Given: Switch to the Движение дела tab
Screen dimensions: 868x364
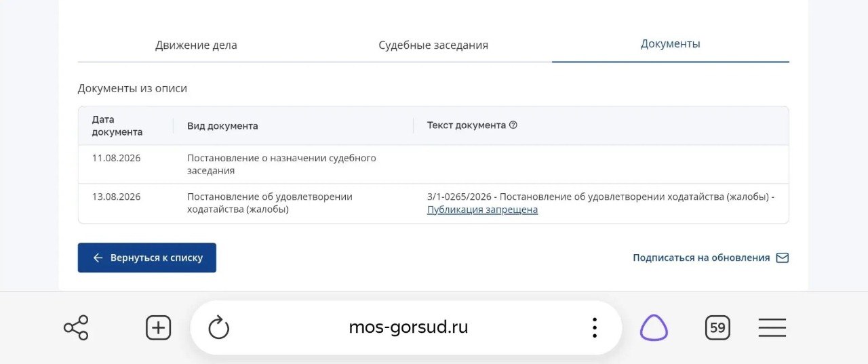Looking at the screenshot, I should tap(196, 45).
